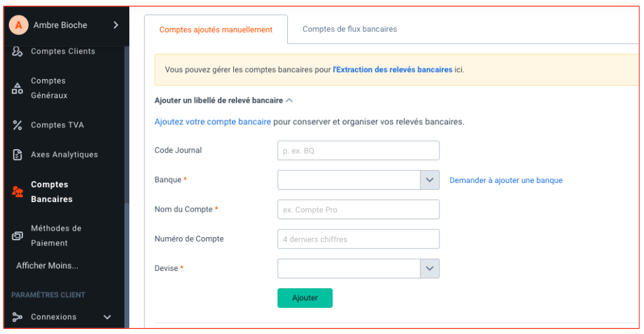Select the Comptes TVA percent icon
Image resolution: width=644 pixels, height=334 pixels.
click(17, 125)
